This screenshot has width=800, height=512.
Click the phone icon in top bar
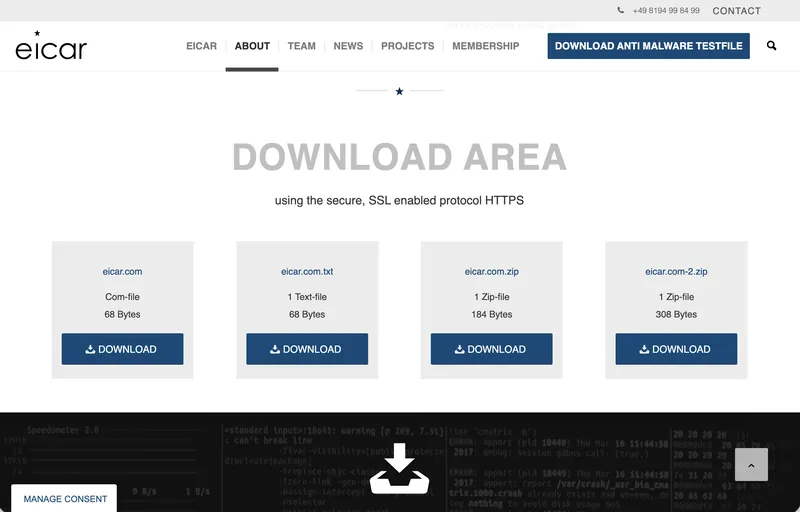[x=620, y=10]
